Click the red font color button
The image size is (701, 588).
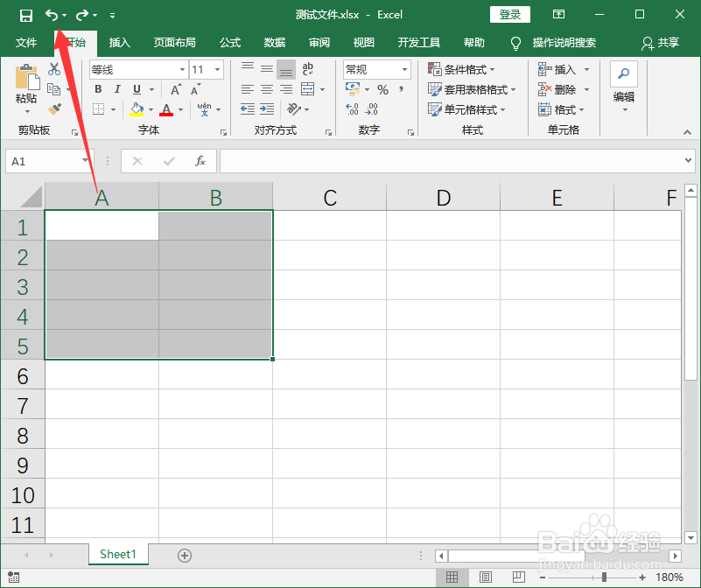(166, 109)
